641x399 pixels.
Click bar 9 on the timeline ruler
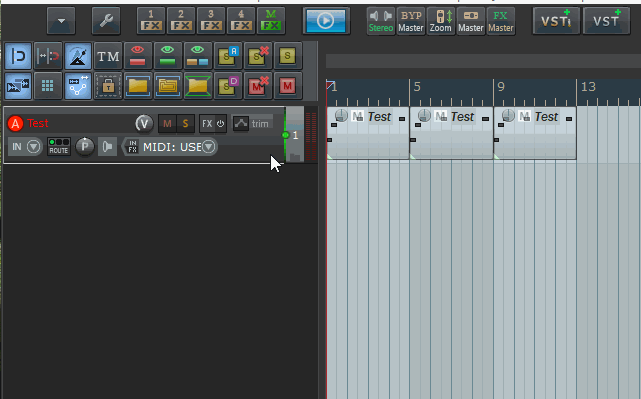coord(501,87)
